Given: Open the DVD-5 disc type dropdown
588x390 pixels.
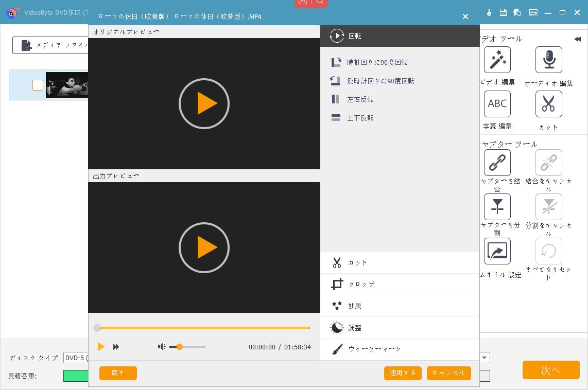Looking at the screenshot, I should click(x=78, y=358).
